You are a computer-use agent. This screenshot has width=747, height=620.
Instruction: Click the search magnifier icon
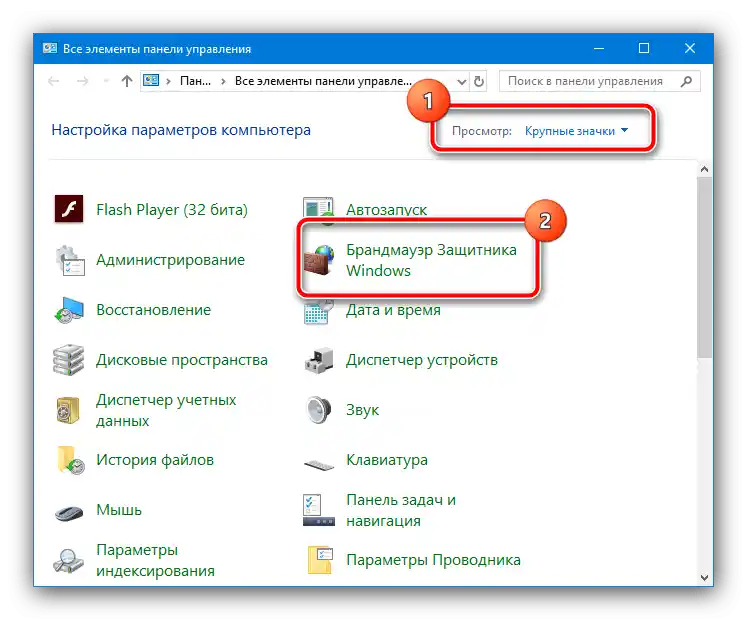pyautogui.click(x=686, y=81)
